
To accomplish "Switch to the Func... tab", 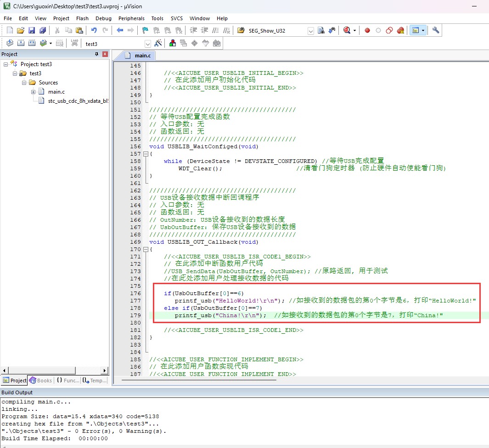I will coord(67,381).
